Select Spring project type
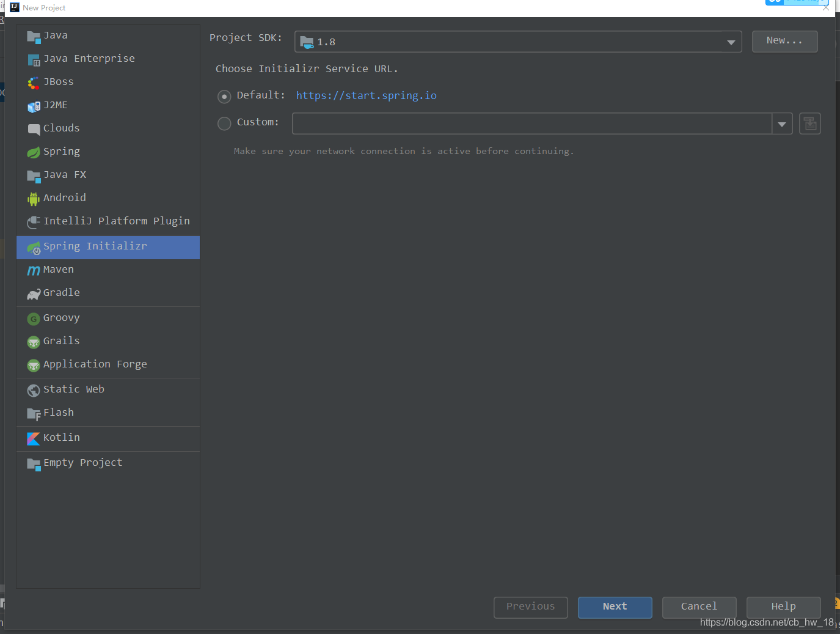 [x=108, y=152]
